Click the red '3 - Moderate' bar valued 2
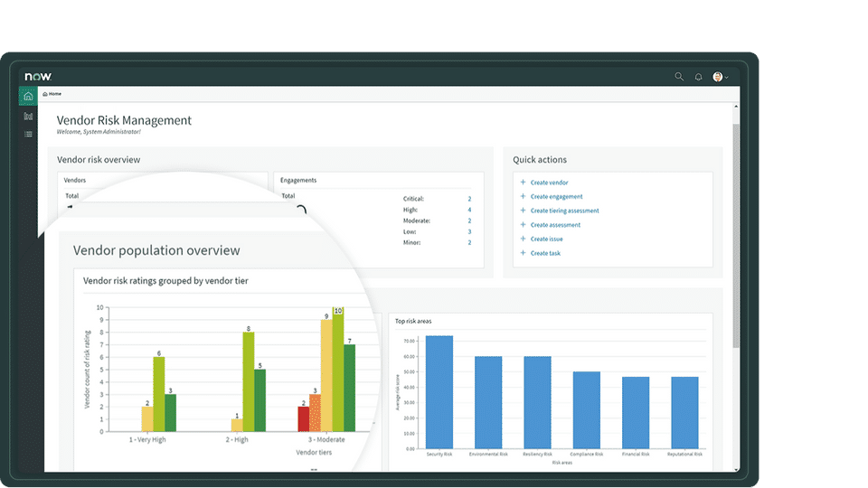The width and height of the screenshot is (868, 488). pyautogui.click(x=304, y=418)
